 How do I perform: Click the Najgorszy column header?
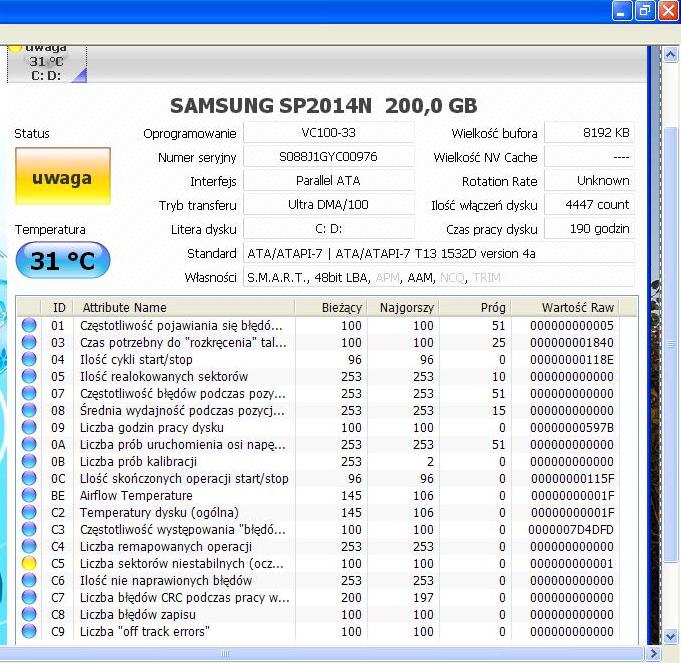coord(403,307)
